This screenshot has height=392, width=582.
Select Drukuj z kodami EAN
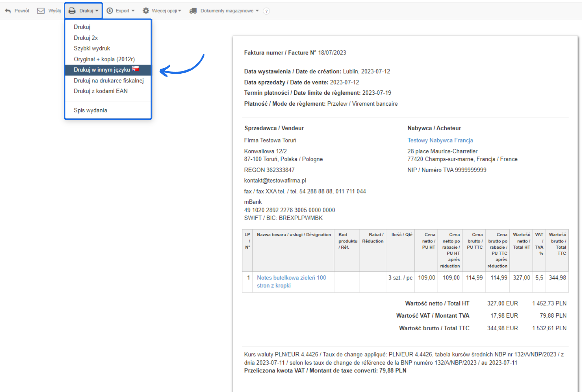(101, 91)
